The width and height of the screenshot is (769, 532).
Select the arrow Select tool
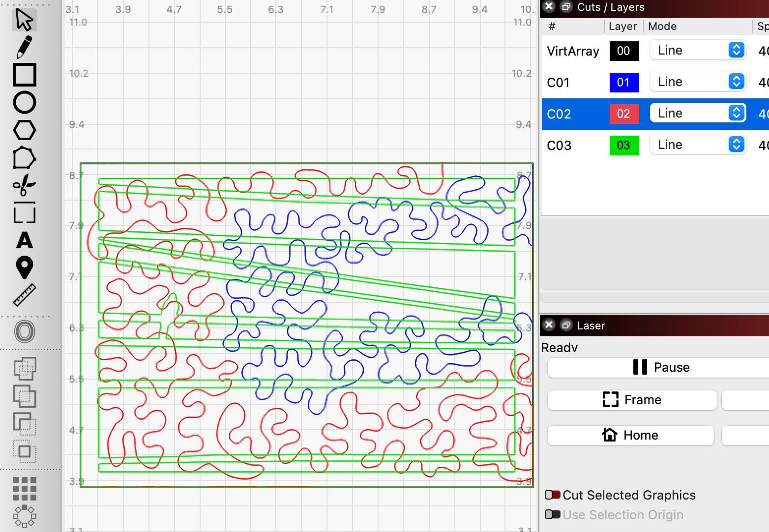click(x=24, y=20)
